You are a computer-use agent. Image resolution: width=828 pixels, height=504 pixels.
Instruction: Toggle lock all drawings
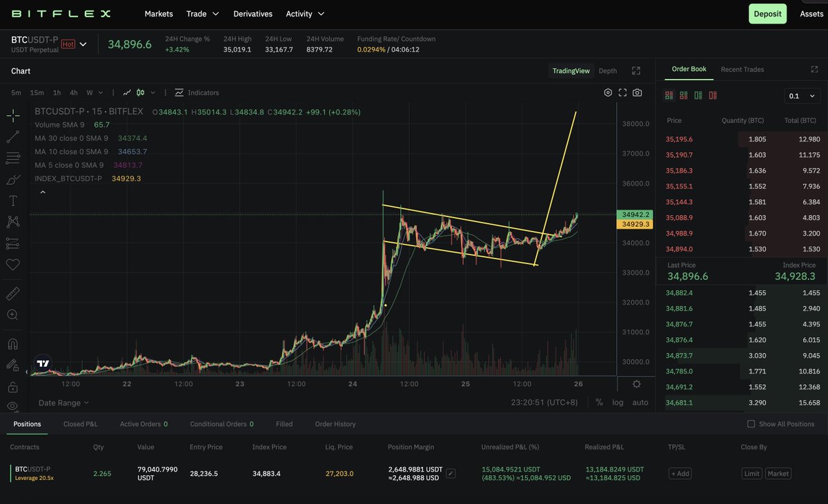pos(12,387)
